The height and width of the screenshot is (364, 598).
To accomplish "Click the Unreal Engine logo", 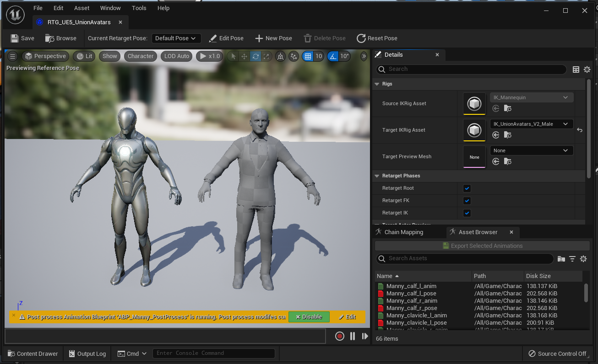I will [x=15, y=15].
